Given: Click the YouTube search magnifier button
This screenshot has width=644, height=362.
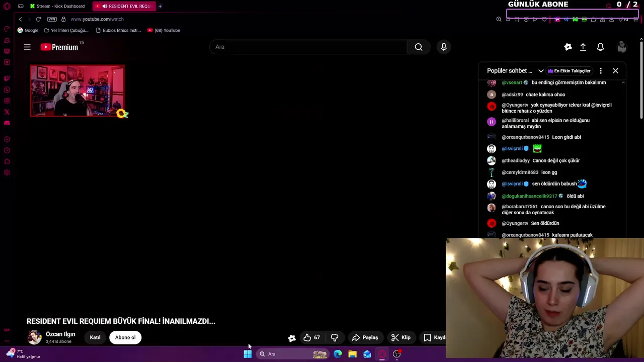Looking at the screenshot, I should click(x=419, y=47).
